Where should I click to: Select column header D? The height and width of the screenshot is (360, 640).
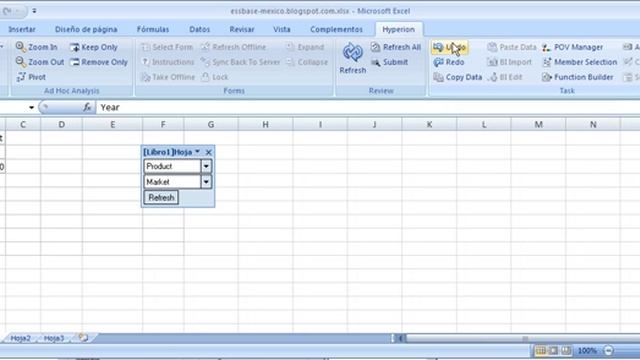click(x=62, y=124)
